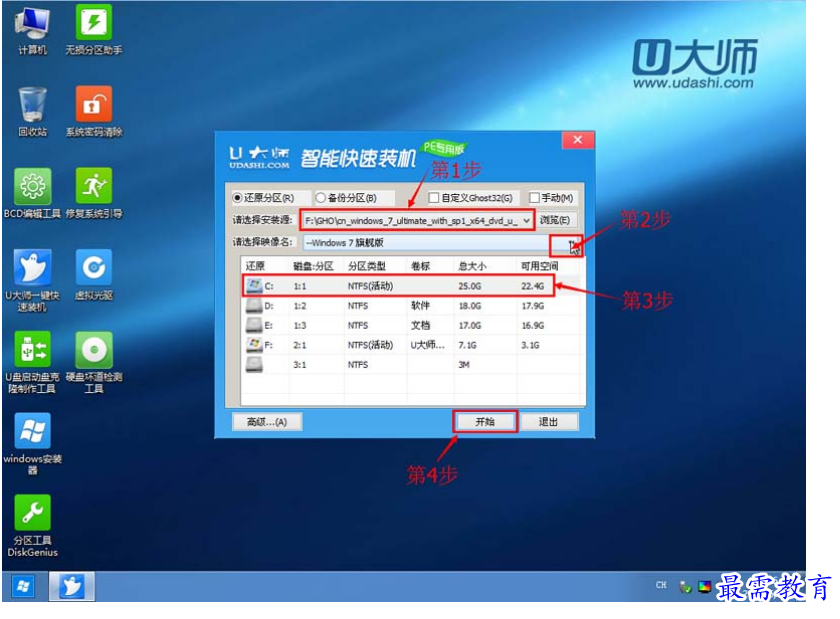Click the 总大小 column header

(x=472, y=266)
